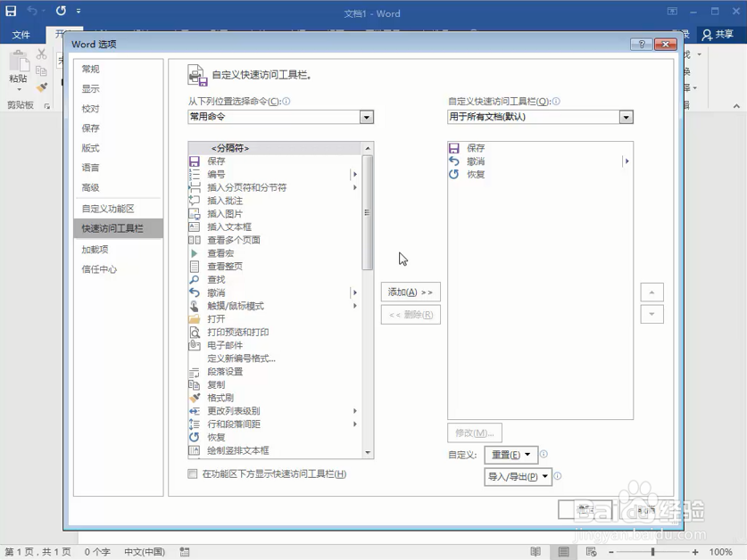Viewport: 747px width, 560px height.
Task: Click the command list scrollbar up arrow
Action: click(368, 148)
